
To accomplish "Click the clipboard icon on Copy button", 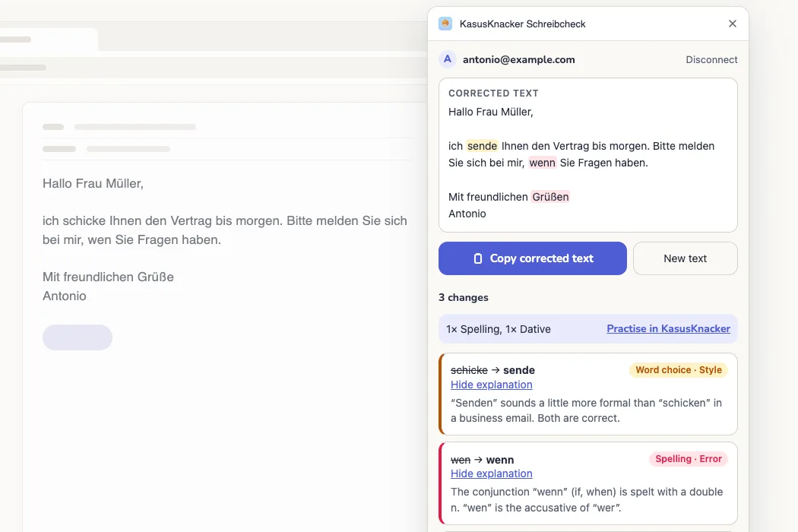I will (477, 258).
